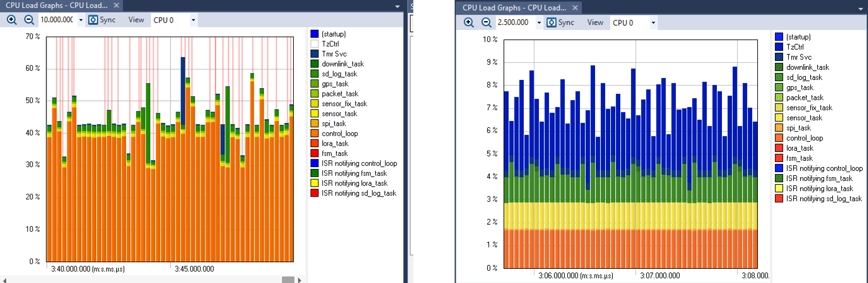868x283 pixels.
Task: Click the 10.000.000 interval input field
Action: (58, 20)
